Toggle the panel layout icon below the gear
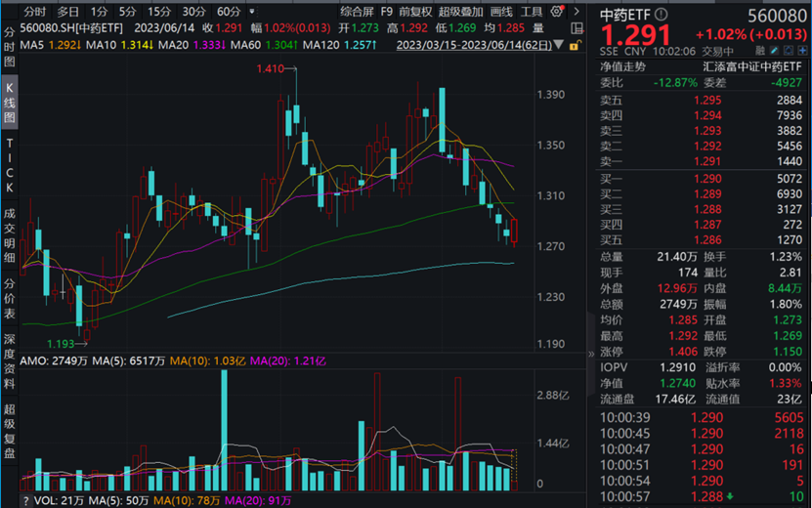 [x=577, y=28]
